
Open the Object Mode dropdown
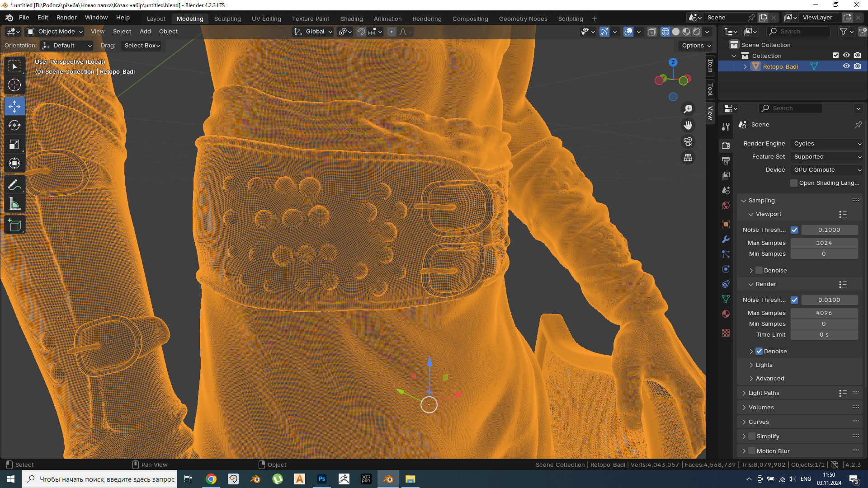[55, 31]
